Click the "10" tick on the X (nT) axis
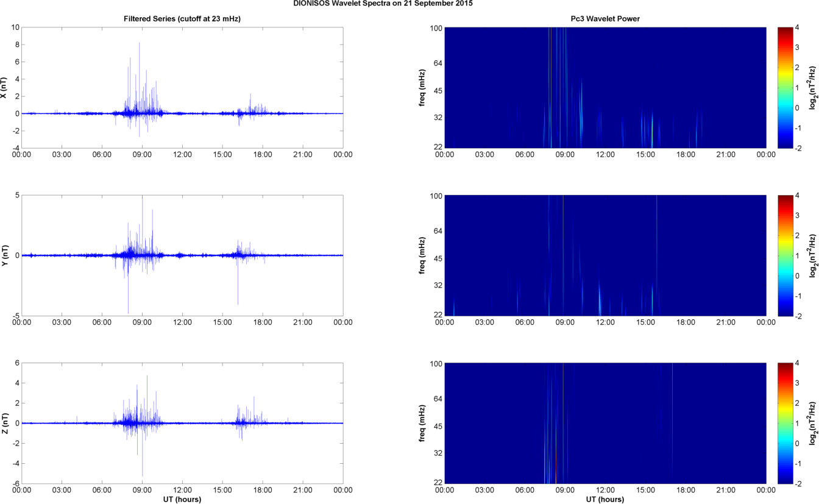This screenshot has width=819, height=504. [15, 27]
